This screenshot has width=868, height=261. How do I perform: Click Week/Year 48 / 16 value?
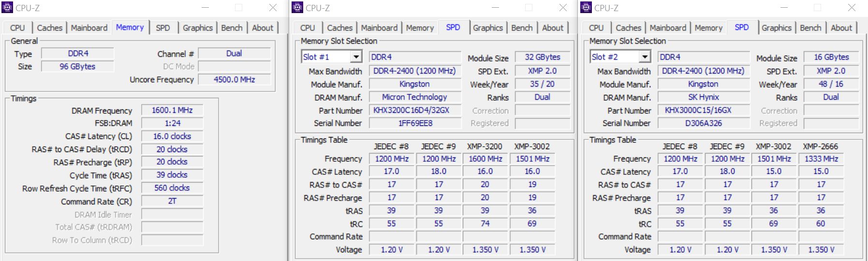click(831, 84)
